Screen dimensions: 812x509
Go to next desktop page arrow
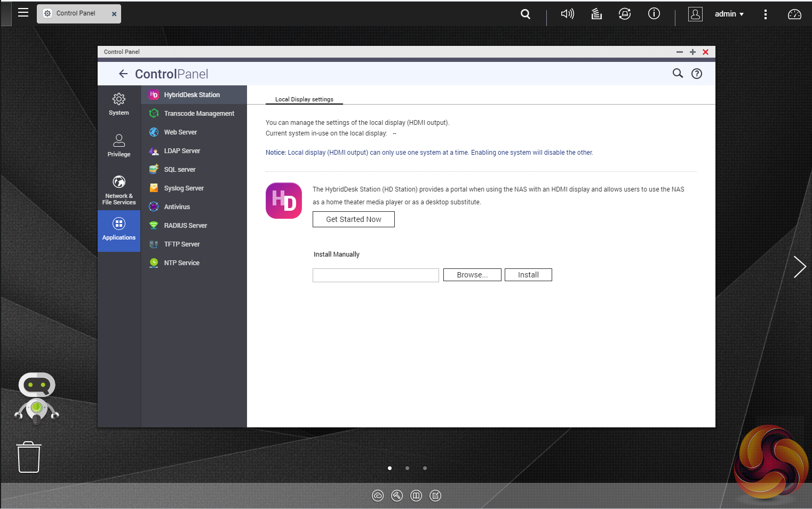[799, 267]
